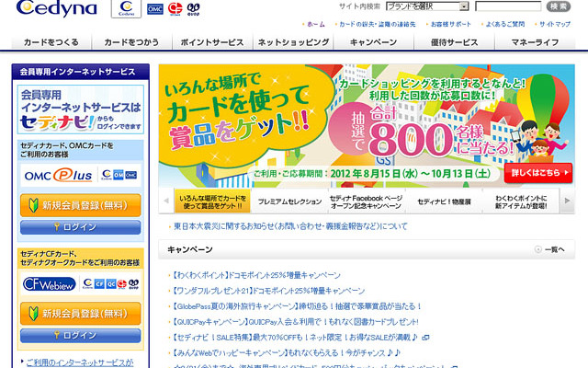
Task: Open キャンペーン menu tab
Action: (374, 42)
